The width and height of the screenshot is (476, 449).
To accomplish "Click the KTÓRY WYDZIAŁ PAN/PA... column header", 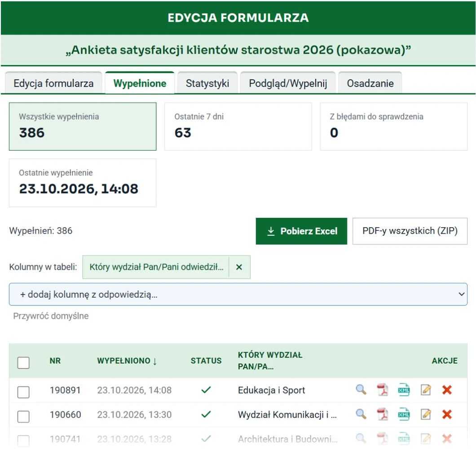I will (270, 361).
